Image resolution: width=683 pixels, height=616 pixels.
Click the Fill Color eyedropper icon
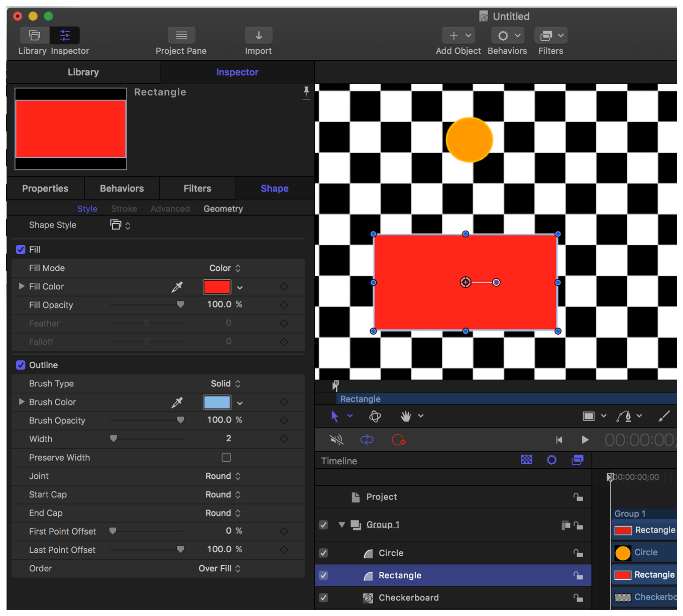(x=177, y=287)
